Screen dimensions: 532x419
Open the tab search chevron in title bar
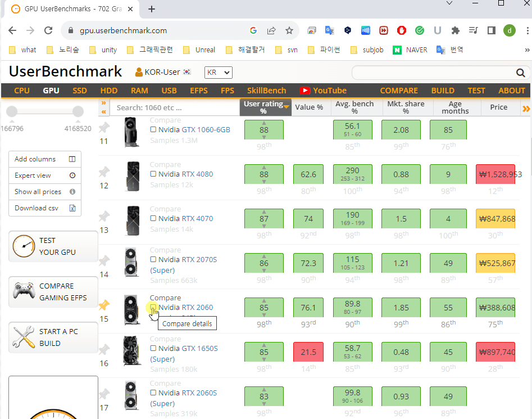pos(449,3)
